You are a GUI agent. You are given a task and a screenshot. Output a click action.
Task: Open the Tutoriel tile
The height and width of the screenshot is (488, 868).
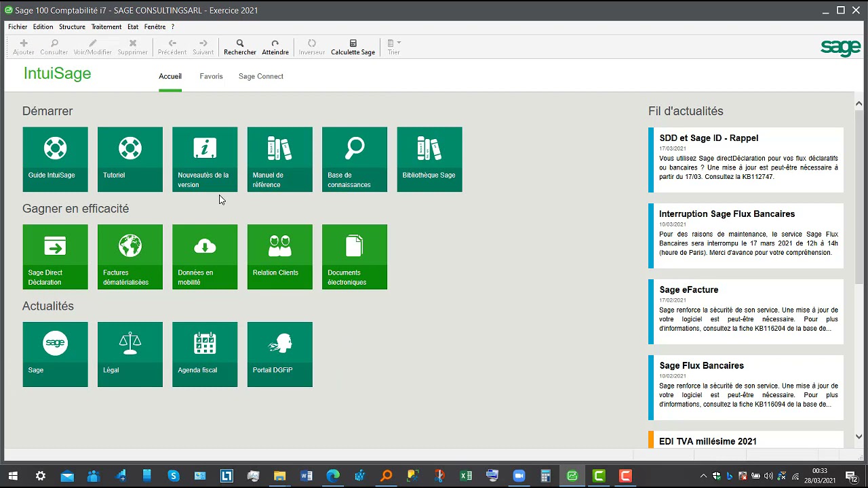(x=130, y=159)
